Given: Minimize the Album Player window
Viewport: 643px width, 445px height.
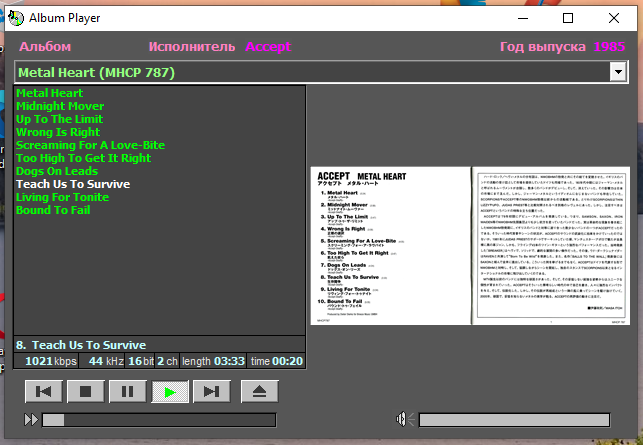Looking at the screenshot, I should 523,18.
